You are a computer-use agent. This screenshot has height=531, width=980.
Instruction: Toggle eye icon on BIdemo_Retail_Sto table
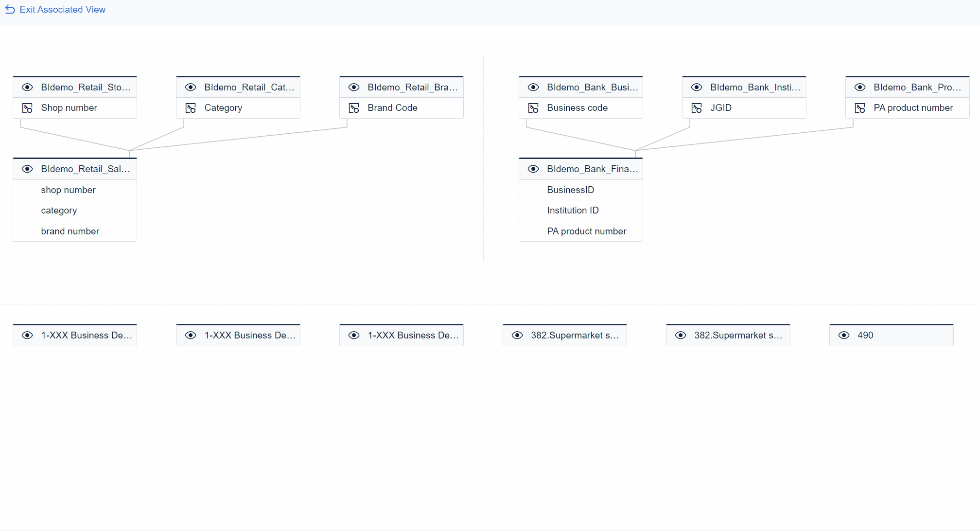(28, 87)
